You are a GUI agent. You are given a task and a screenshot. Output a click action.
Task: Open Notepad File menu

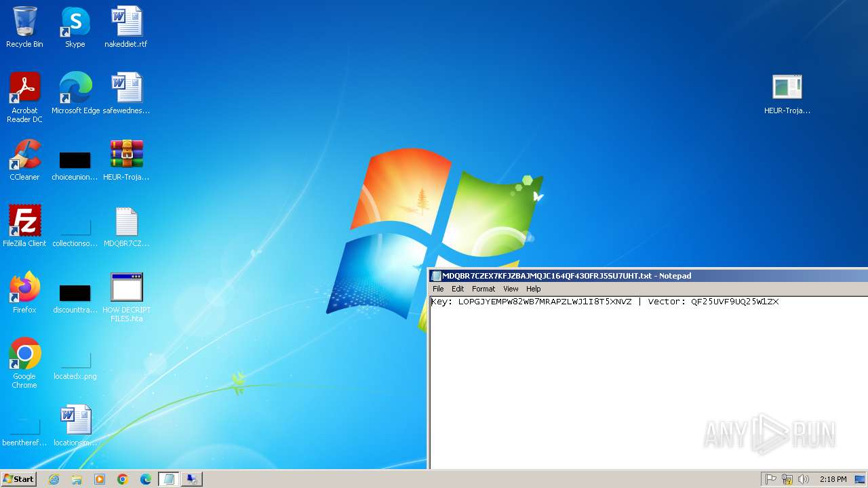click(x=438, y=289)
